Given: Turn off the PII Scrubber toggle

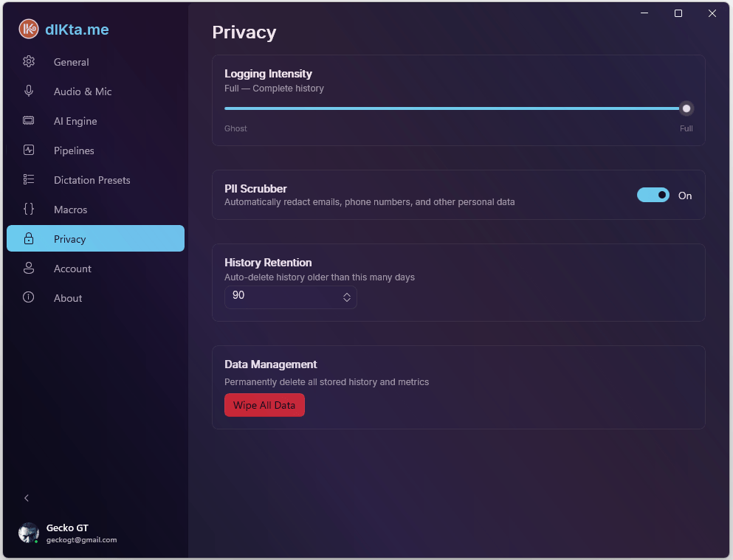Looking at the screenshot, I should tap(653, 196).
